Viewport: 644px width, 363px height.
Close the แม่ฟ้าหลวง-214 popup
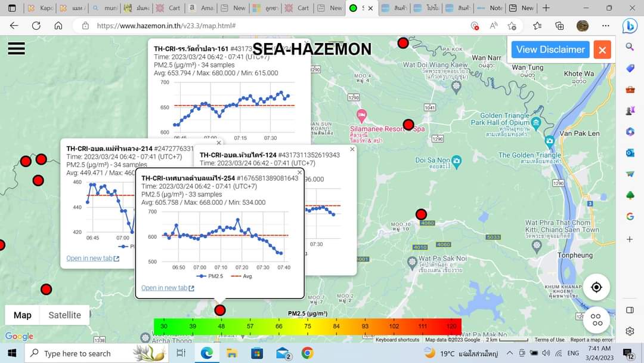[x=219, y=143]
